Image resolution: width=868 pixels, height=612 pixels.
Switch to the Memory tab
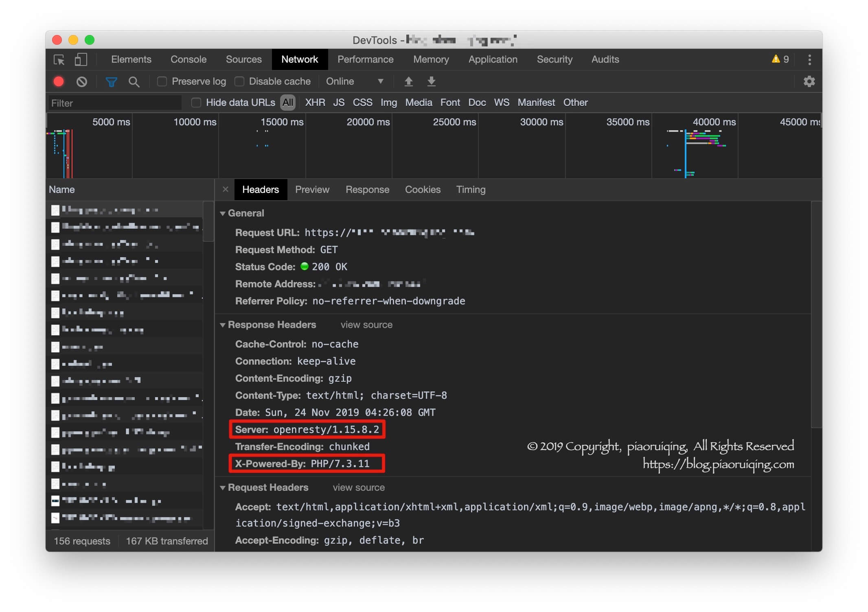point(431,59)
